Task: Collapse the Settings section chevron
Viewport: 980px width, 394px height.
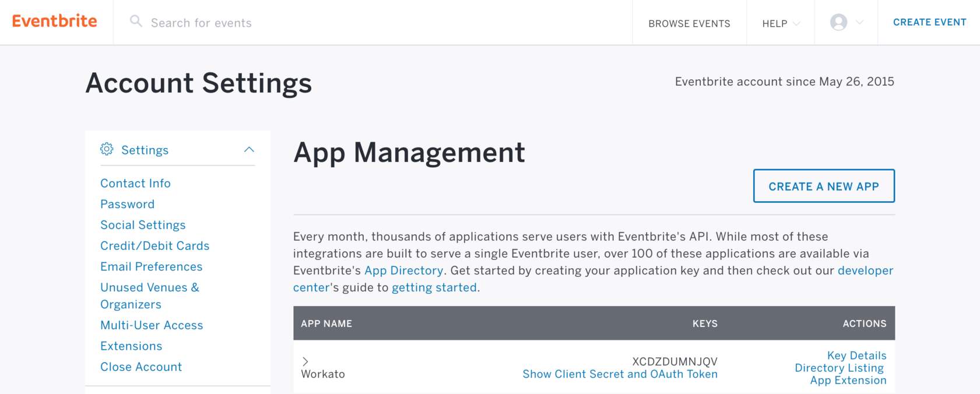Action: 249,149
